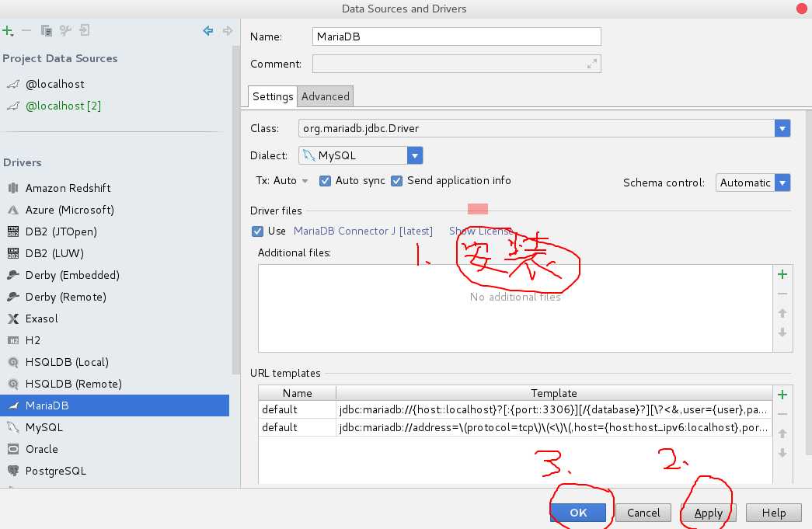Select the H2 driver
812x529 pixels.
coord(114,340)
